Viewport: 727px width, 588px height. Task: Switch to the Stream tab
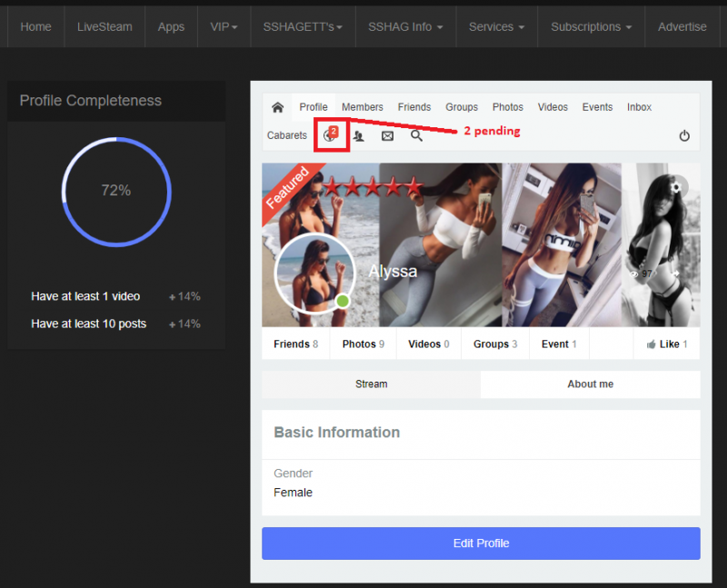(372, 384)
